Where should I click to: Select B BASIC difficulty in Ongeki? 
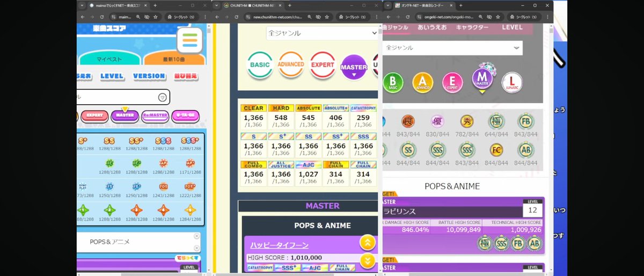393,82
